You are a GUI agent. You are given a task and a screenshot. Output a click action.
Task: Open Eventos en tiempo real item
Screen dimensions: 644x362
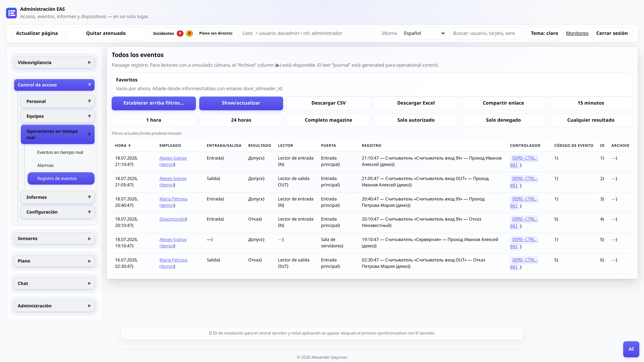pyautogui.click(x=60, y=152)
